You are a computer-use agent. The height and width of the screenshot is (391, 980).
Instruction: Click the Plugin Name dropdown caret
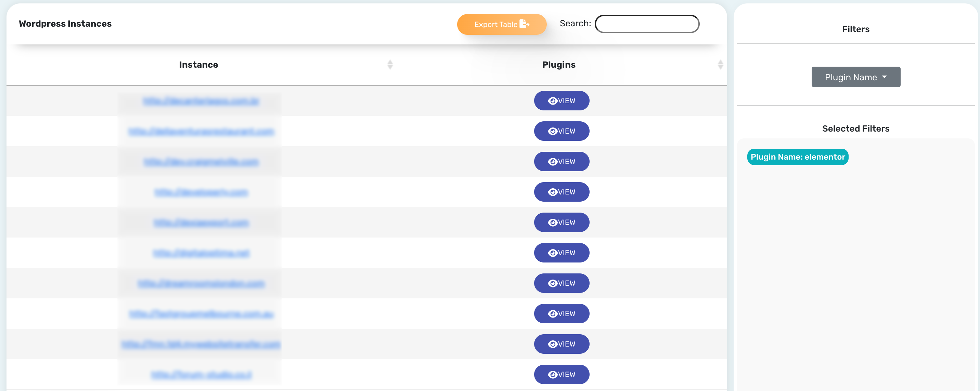(885, 77)
